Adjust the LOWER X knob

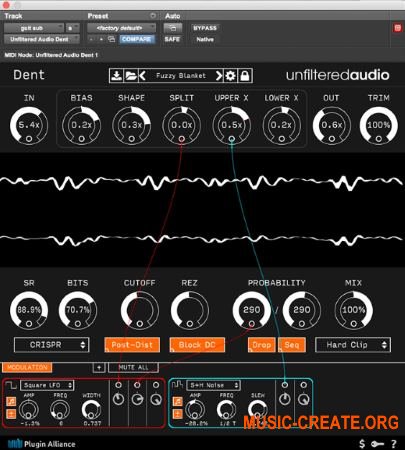coord(282,126)
